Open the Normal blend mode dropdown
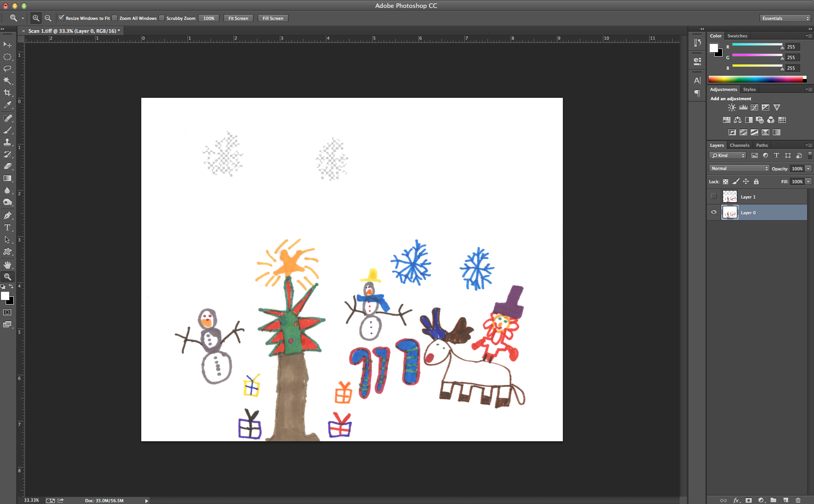This screenshot has width=814, height=504. (740, 168)
